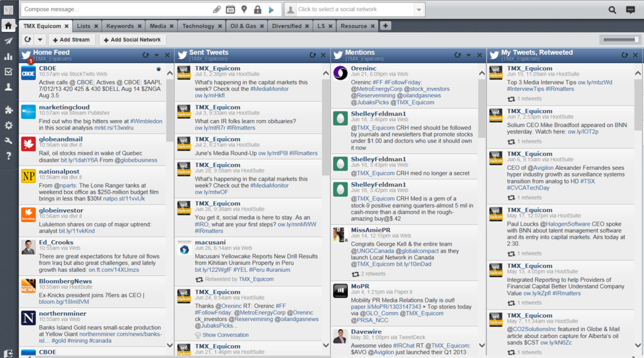Open the scheduling calendar icon

tap(231, 9)
